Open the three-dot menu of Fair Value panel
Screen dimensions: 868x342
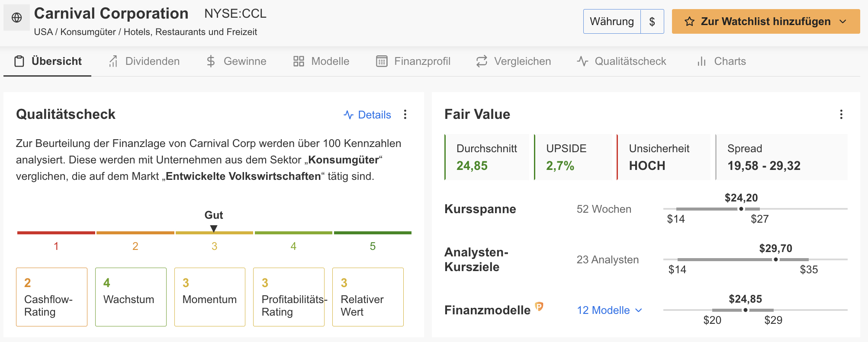[x=841, y=115]
